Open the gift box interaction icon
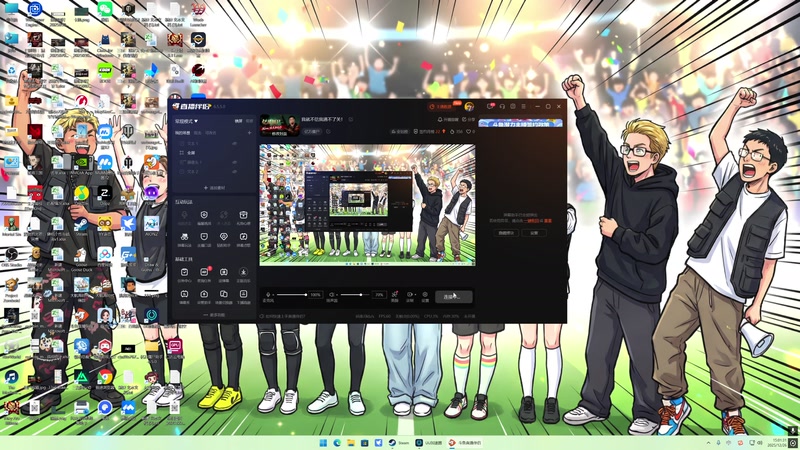Viewport: 800px width, 450px height. [243, 215]
